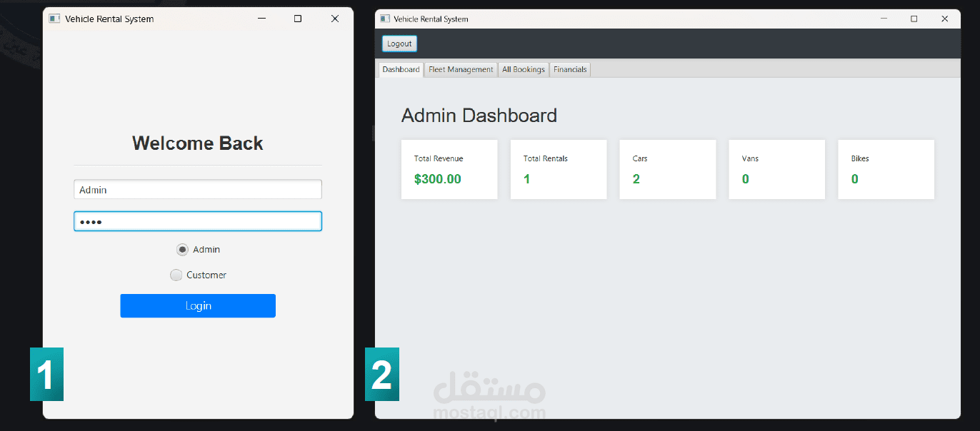Click the login window title text
980x431 pixels.
[x=109, y=19]
